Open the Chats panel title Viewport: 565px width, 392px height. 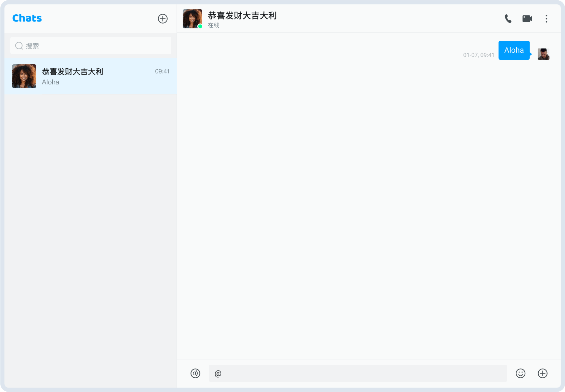pos(27,18)
